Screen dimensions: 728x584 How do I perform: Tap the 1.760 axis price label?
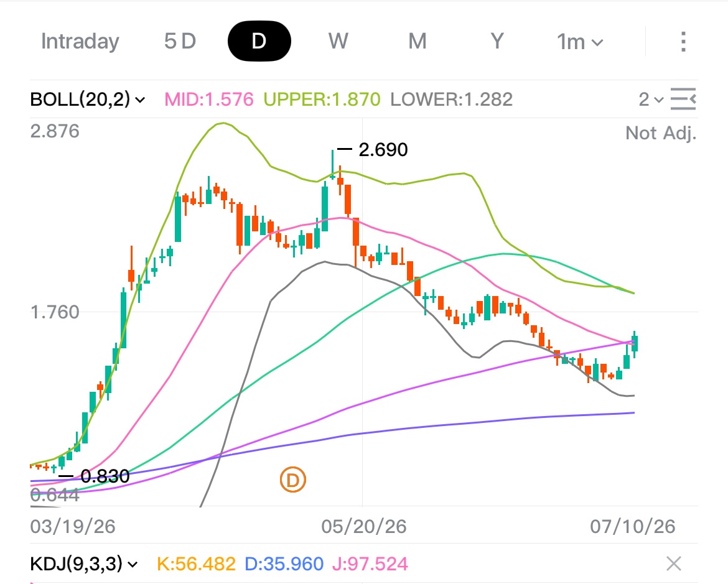click(55, 312)
